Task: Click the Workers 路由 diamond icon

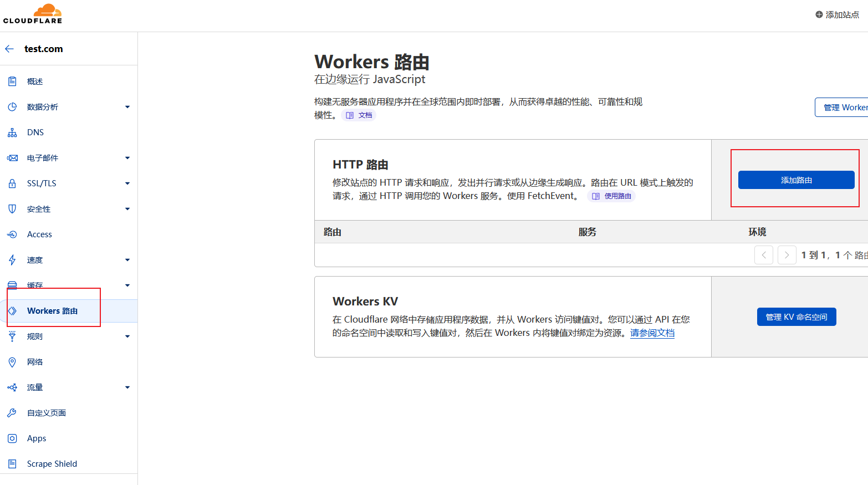Action: coord(12,311)
